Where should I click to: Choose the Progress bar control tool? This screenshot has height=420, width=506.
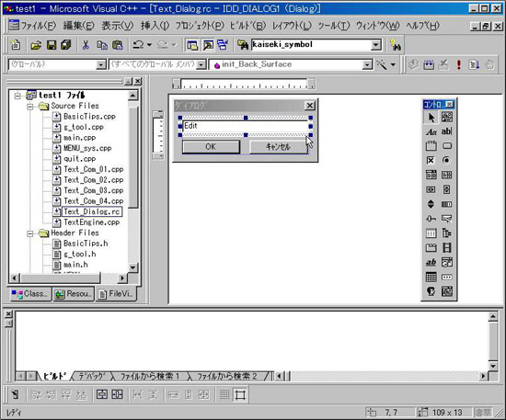click(x=446, y=204)
